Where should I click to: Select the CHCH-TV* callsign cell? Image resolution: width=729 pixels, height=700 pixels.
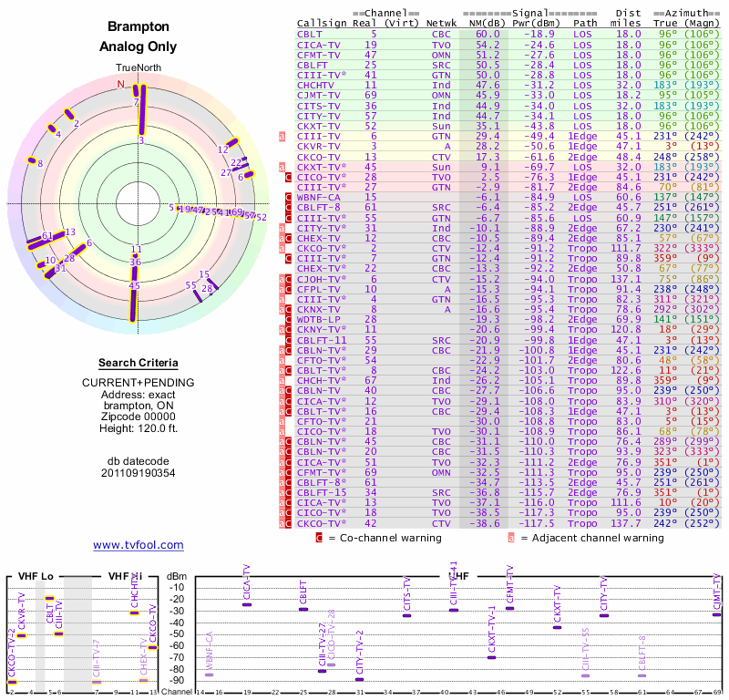322,380
